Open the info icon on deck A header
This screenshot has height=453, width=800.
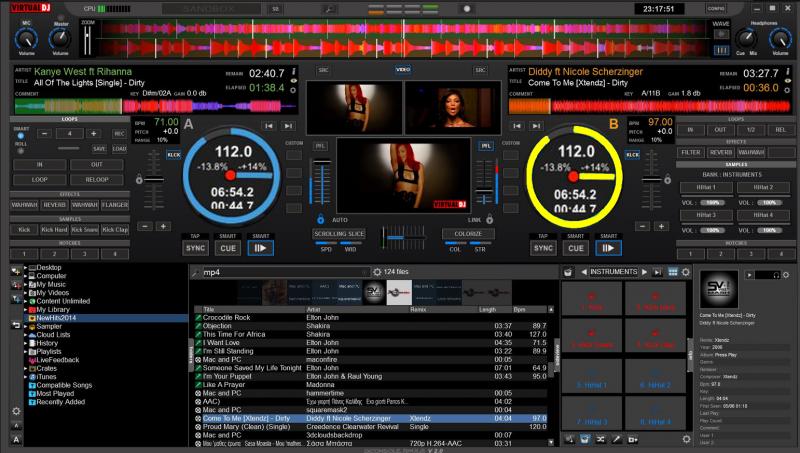[x=293, y=71]
